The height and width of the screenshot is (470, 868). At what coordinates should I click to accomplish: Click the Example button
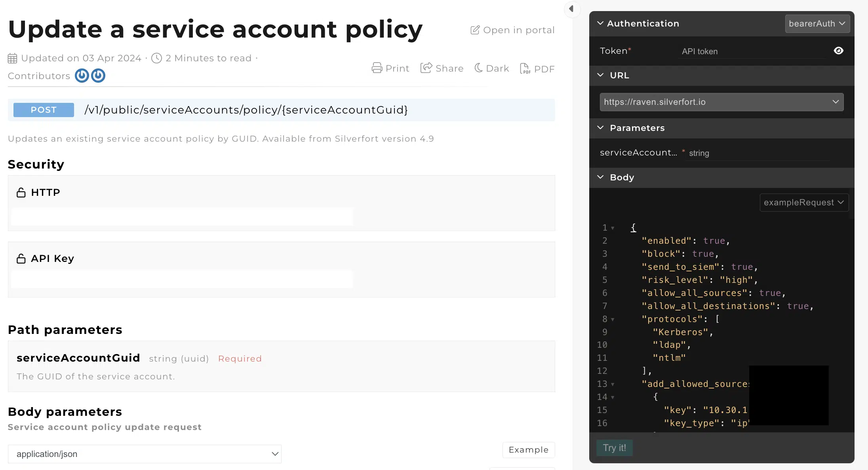click(528, 450)
